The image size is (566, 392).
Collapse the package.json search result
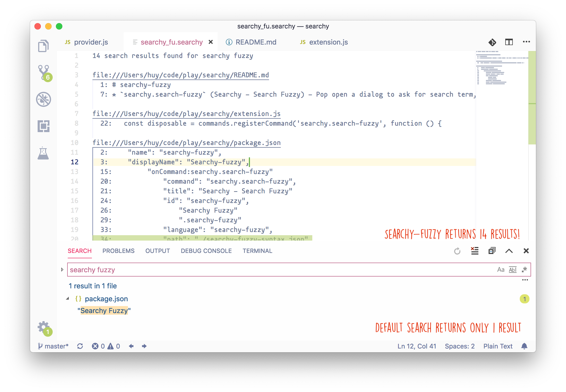68,299
